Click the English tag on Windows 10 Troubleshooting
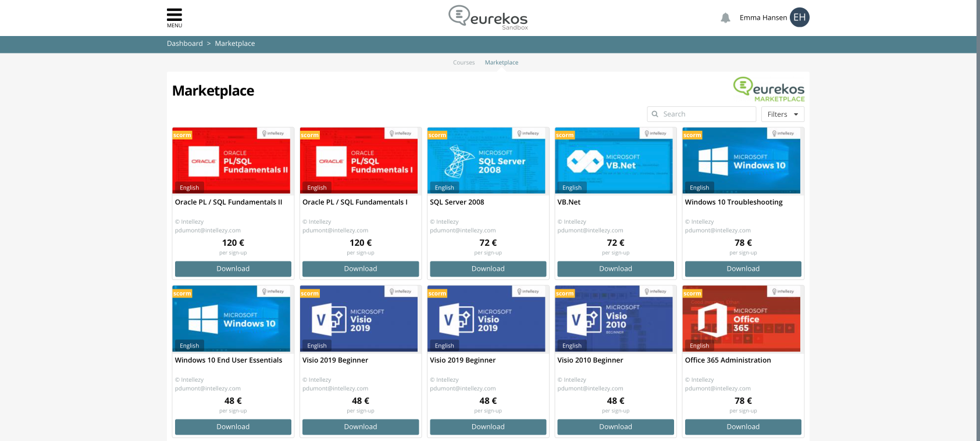The image size is (980, 441). click(699, 188)
